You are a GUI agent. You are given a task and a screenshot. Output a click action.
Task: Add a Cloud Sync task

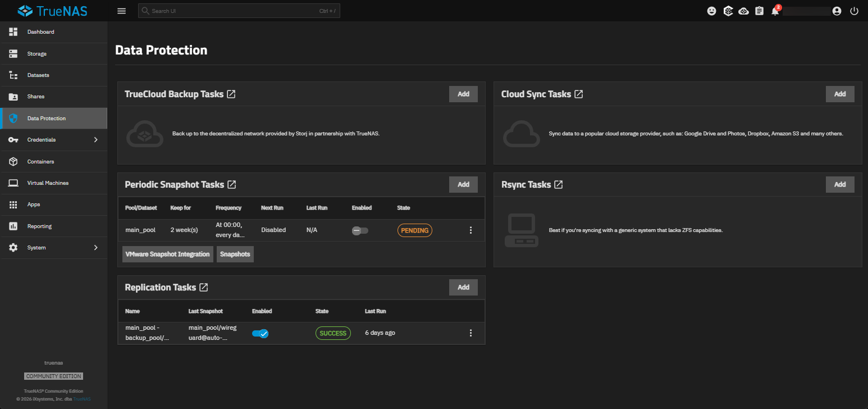tap(840, 94)
